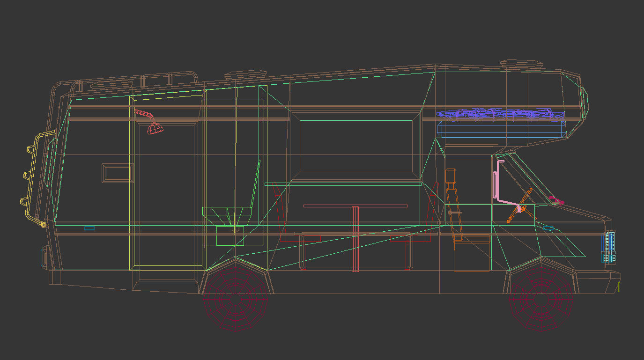
Task: Select the front grille mesh
Action: [608, 246]
